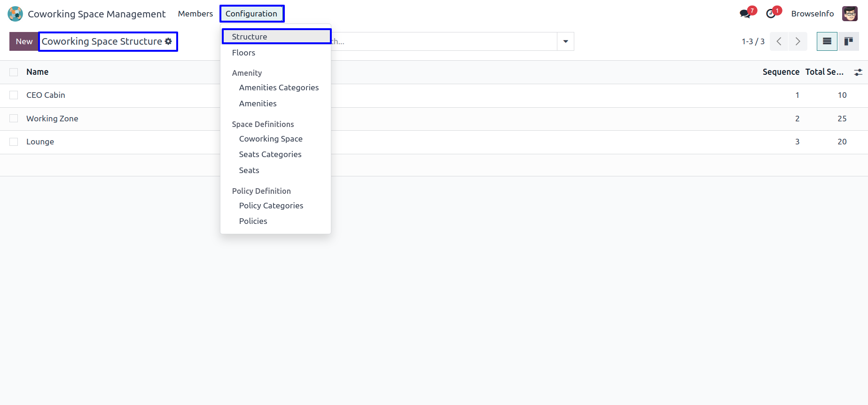The width and height of the screenshot is (868, 405).
Task: Choose Policy Categories menu entry
Action: point(276,206)
